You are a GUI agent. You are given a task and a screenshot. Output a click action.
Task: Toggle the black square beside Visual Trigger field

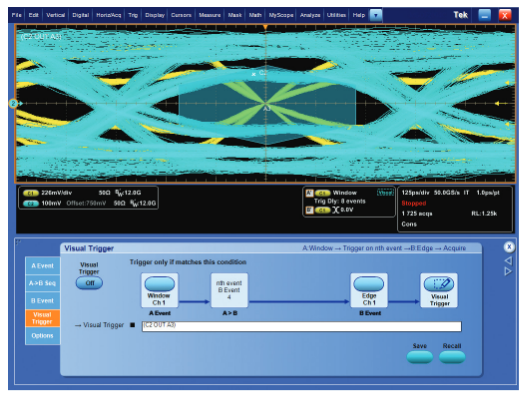(x=133, y=325)
